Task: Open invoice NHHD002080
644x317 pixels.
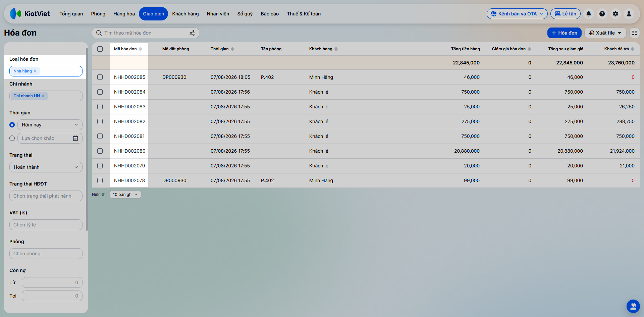Action: pos(129,151)
